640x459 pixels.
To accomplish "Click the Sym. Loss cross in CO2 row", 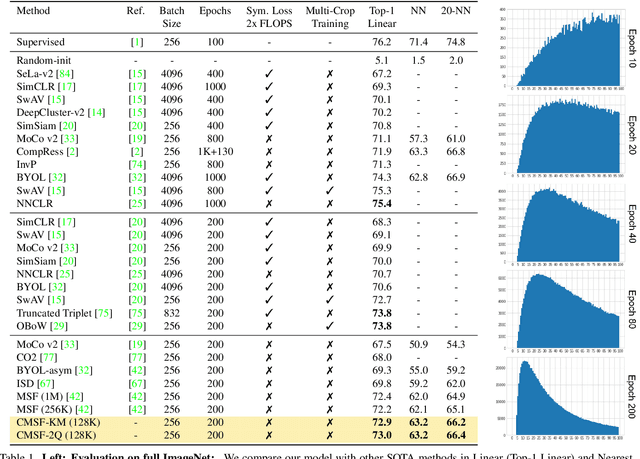I will click(271, 357).
